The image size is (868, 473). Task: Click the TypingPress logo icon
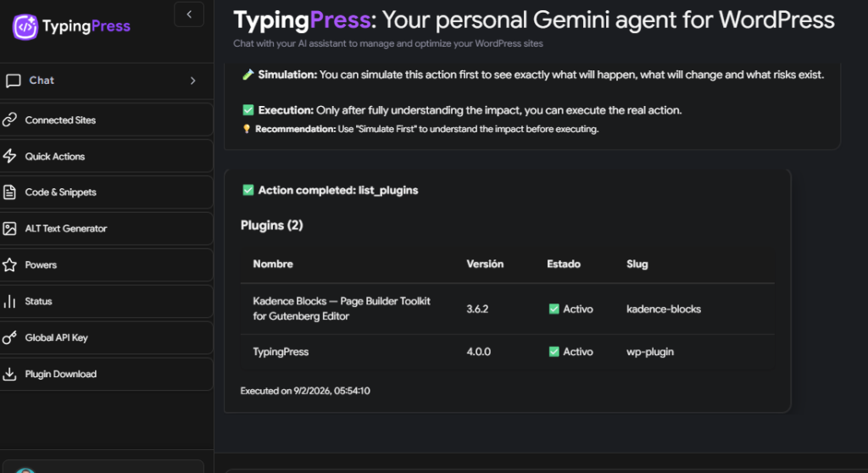click(25, 26)
